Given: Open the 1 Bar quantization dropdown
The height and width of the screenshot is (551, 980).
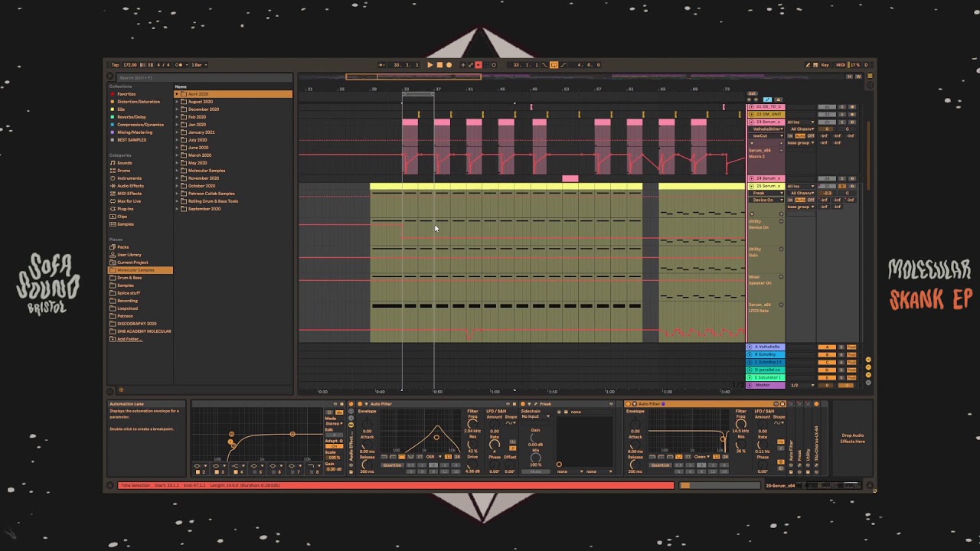Looking at the screenshot, I should coord(199,65).
